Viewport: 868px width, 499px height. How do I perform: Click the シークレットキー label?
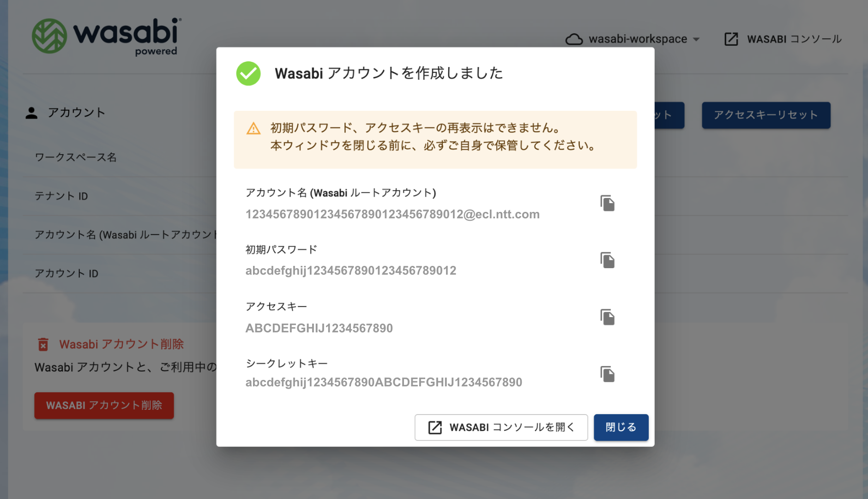coord(287,364)
